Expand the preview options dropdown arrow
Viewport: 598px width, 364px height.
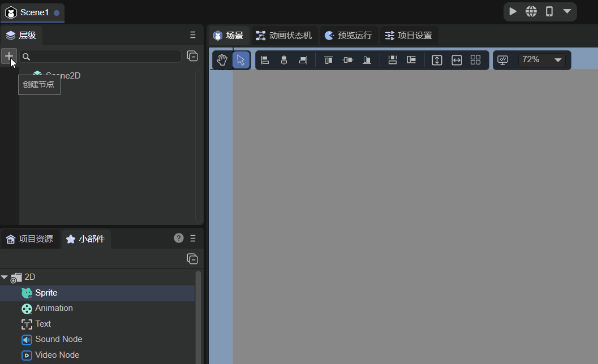[566, 11]
